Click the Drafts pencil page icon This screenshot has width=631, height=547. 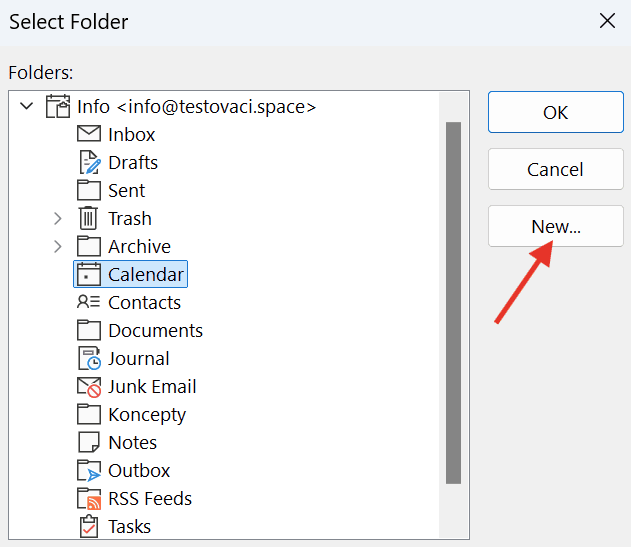point(89,162)
